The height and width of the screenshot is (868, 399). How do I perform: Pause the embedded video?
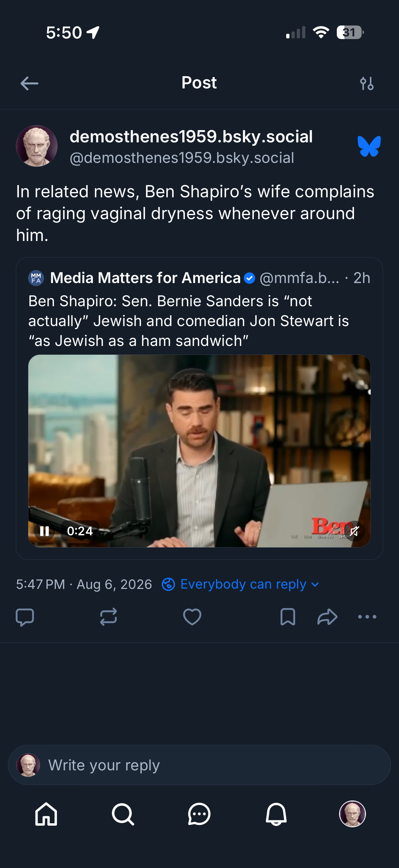click(44, 531)
